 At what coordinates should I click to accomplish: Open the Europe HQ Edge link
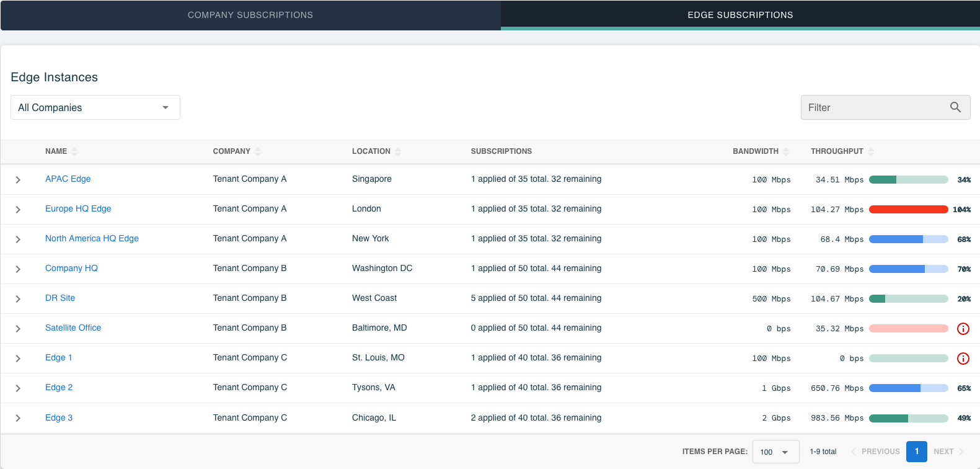pos(78,208)
